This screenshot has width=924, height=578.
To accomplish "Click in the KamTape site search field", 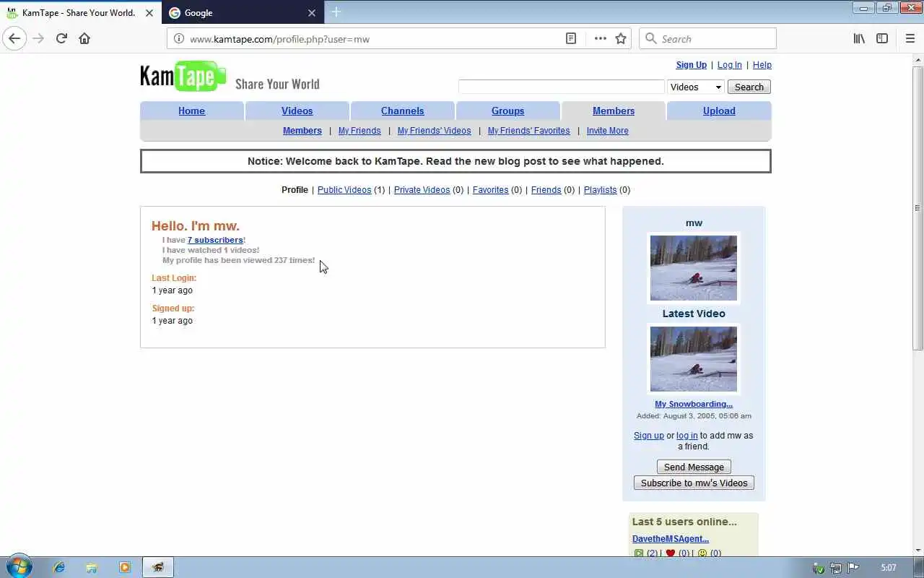I will click(x=561, y=87).
